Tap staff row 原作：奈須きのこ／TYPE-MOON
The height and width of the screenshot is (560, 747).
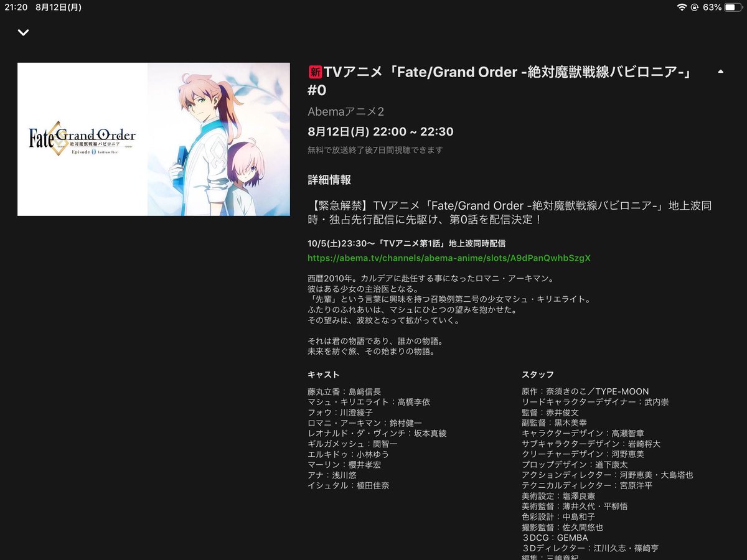click(x=585, y=392)
